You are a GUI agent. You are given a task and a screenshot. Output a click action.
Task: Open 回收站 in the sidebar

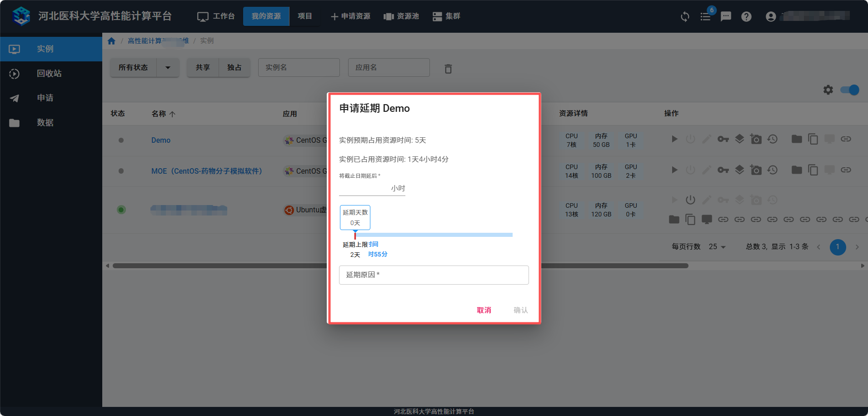click(x=49, y=74)
